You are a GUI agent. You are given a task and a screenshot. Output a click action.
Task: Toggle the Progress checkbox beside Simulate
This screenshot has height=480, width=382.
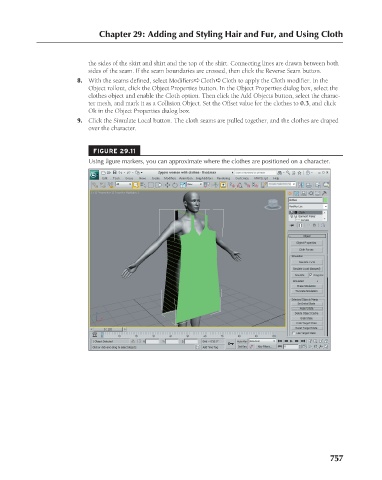(311, 275)
